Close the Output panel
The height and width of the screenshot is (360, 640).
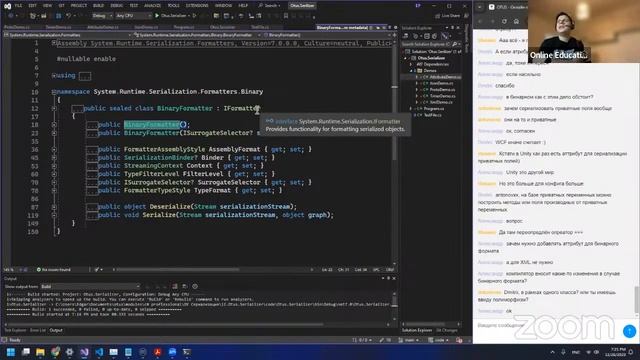tap(394, 278)
